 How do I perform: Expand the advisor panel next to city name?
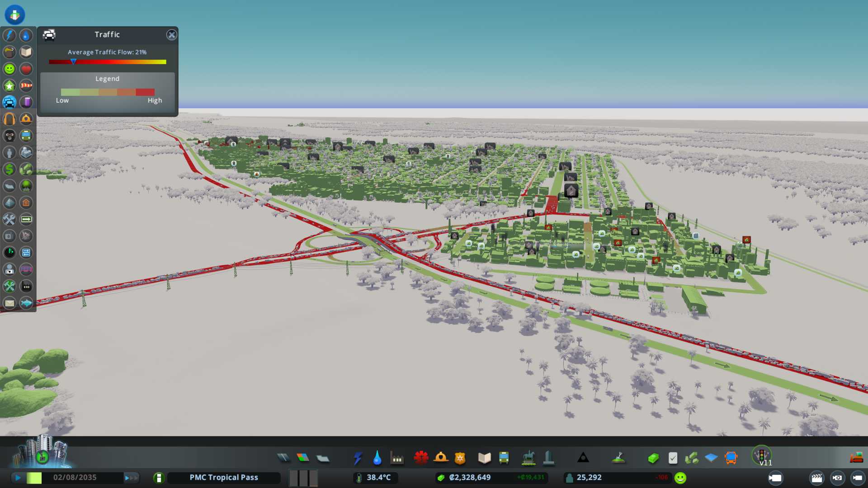pos(159,478)
